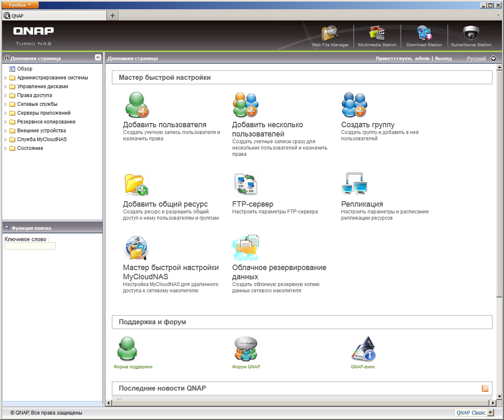Click the Форма поддержки green headset icon
The image size is (504, 420).
click(126, 349)
